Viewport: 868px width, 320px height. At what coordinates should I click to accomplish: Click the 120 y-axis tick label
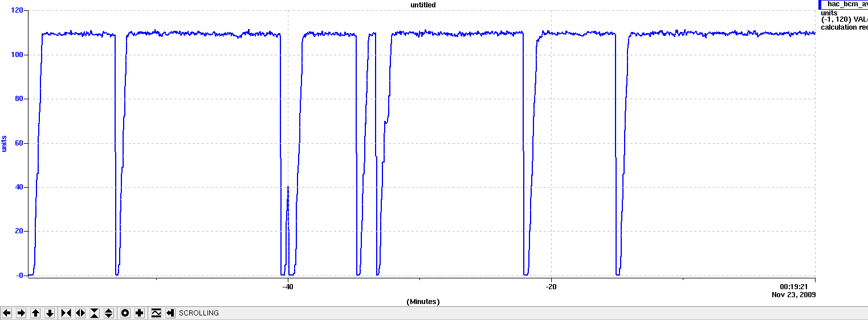tap(17, 10)
